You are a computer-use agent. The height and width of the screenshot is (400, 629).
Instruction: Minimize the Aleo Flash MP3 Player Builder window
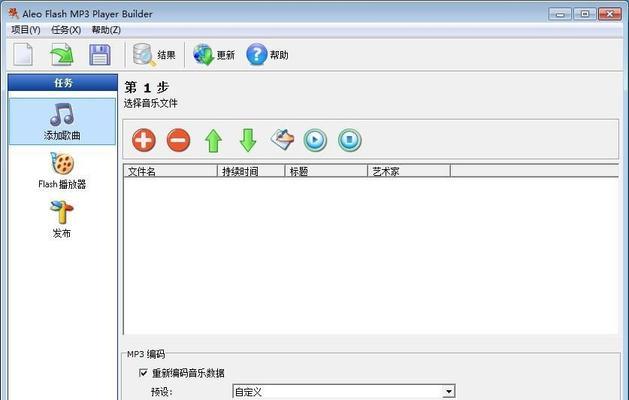coord(560,14)
